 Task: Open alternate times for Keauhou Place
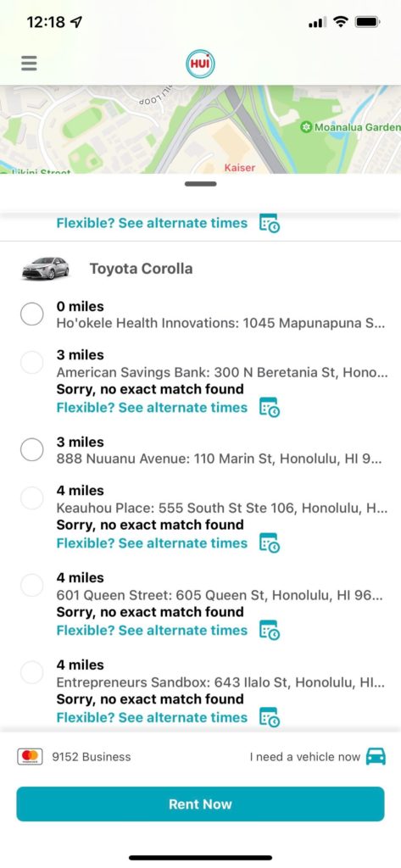pyautogui.click(x=152, y=543)
